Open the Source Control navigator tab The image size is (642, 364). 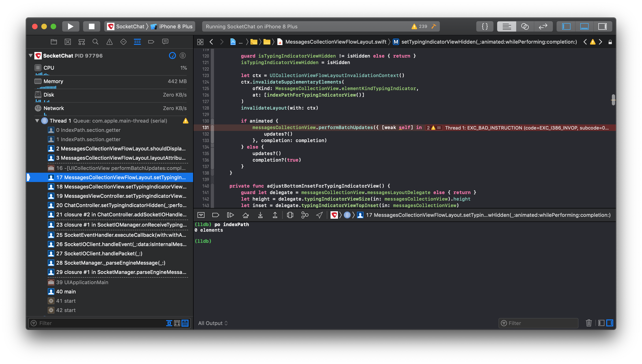coord(68,42)
